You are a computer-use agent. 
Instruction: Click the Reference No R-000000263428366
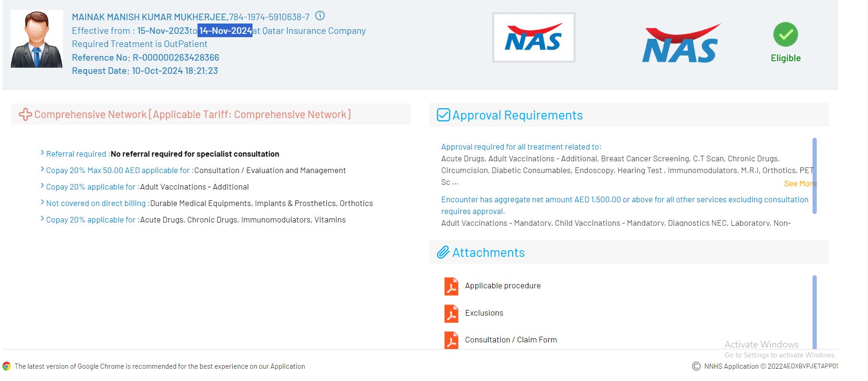tap(145, 57)
